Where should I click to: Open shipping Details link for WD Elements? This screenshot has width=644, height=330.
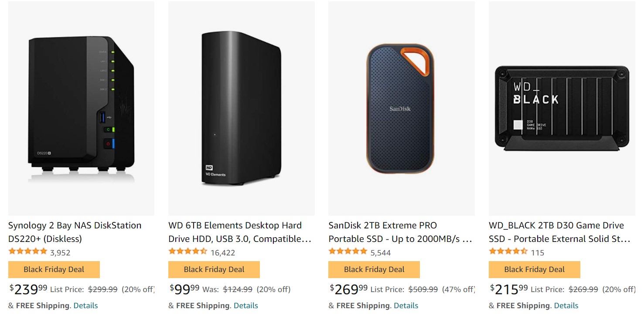245,306
